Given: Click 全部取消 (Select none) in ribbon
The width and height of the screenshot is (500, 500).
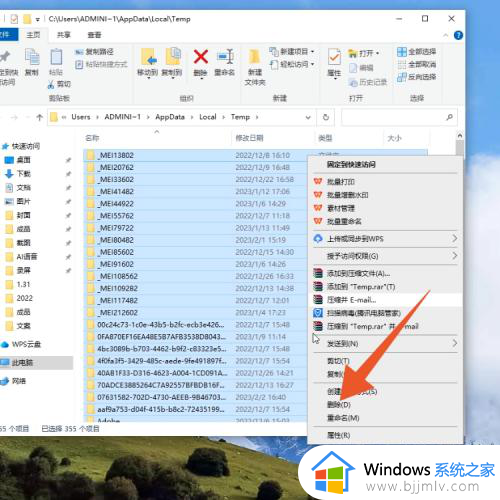Looking at the screenshot, I should click(x=417, y=64).
